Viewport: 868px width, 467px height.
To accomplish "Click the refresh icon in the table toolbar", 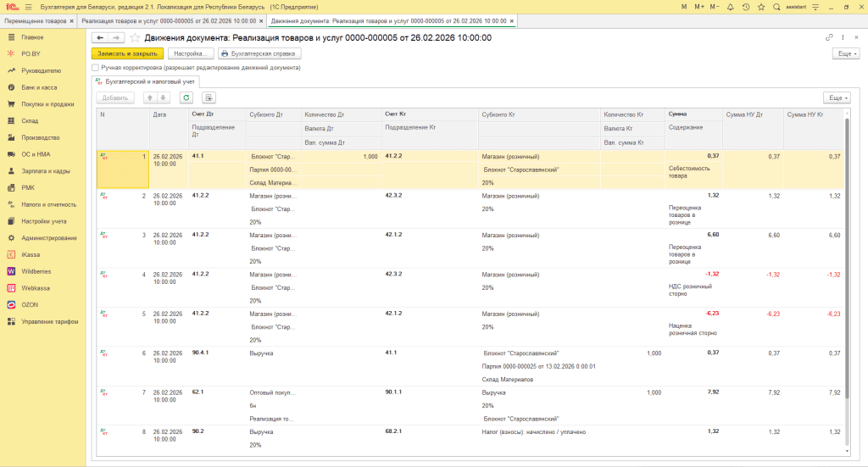I will (x=186, y=97).
